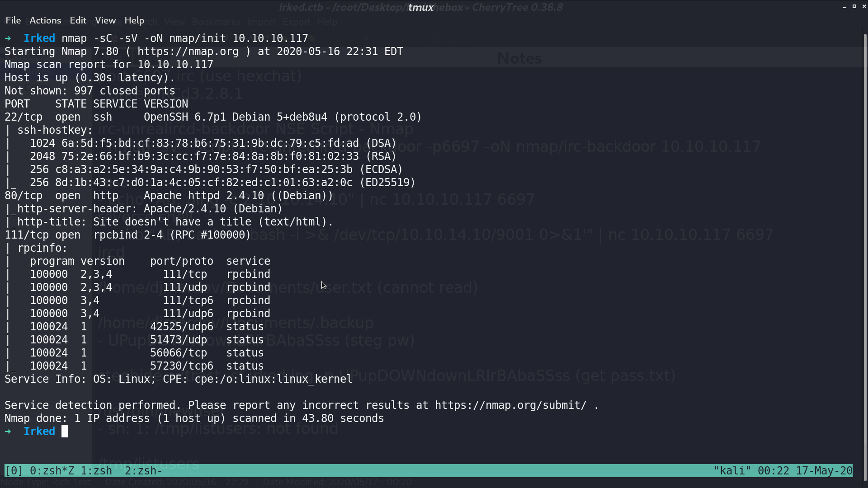Screen dimensions: 868x488
Task: Select tmux window 0:zsh in status bar
Action: coord(52,471)
